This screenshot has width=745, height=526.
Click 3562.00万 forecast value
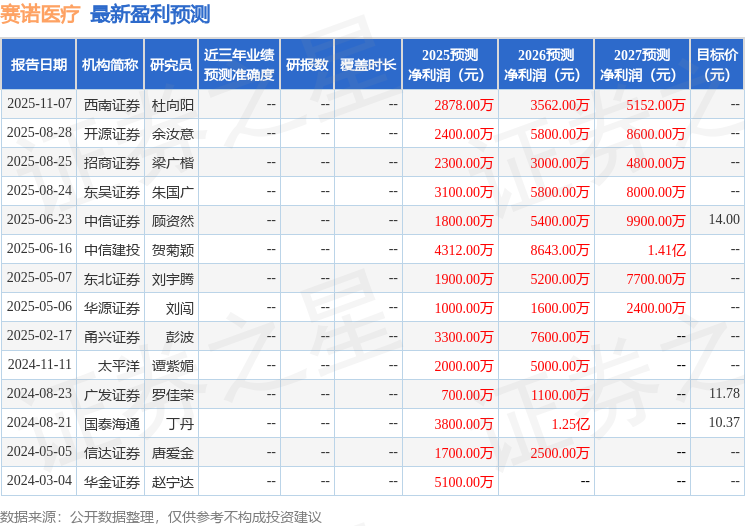560,105
